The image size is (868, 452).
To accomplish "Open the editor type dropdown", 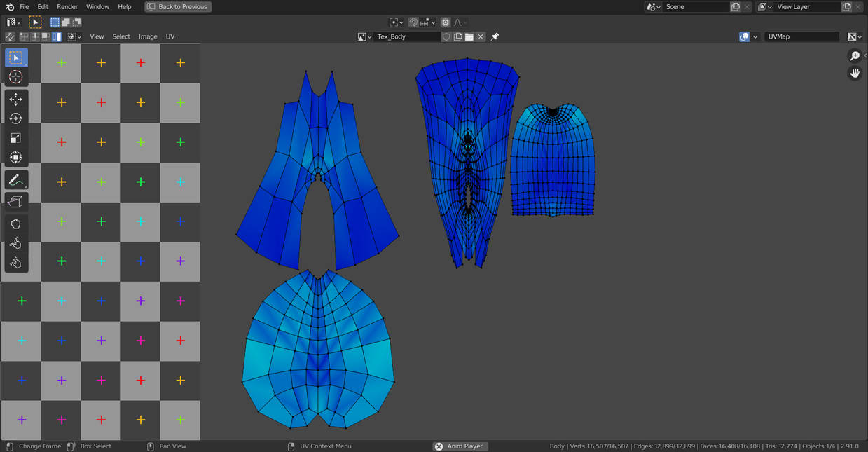I will point(13,22).
